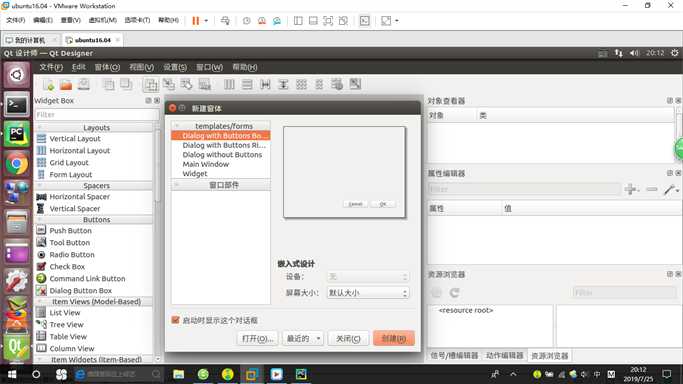This screenshot has width=683, height=384.
Task: Click the property editor wrench configure icon
Action: (671, 189)
